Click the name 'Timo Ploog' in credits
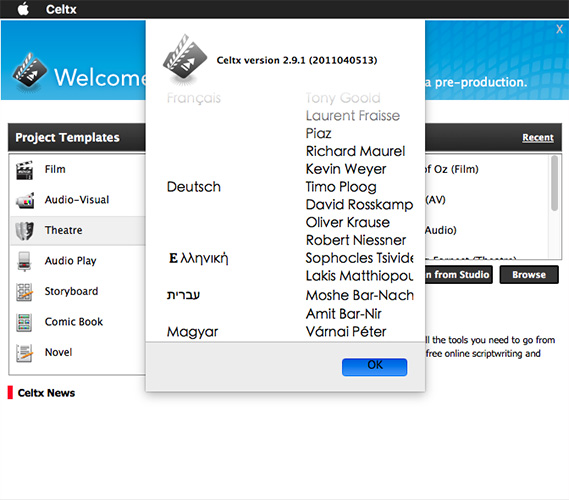Screen dimensions: 569x500 point(341,187)
